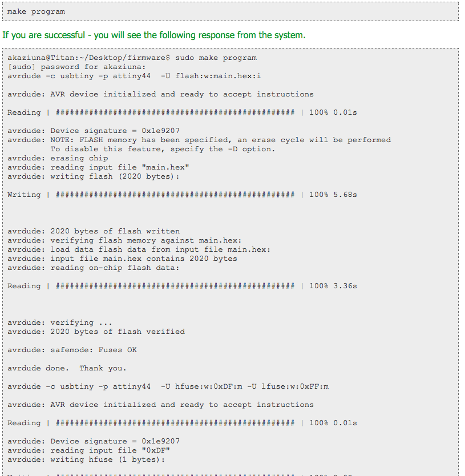Click the first Reading progress bar at 0.01s
Screen dimensions: 465x476
pos(182,112)
